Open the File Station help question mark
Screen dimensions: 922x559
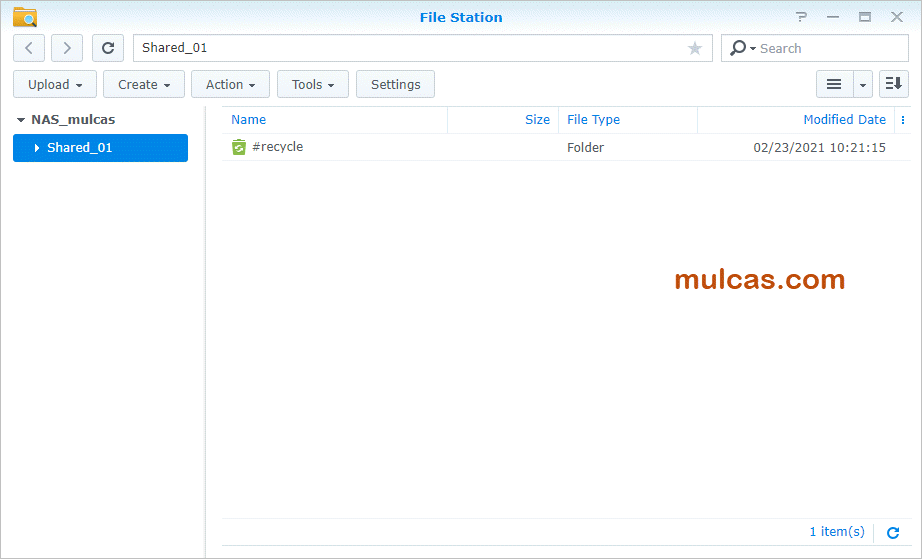coord(801,17)
